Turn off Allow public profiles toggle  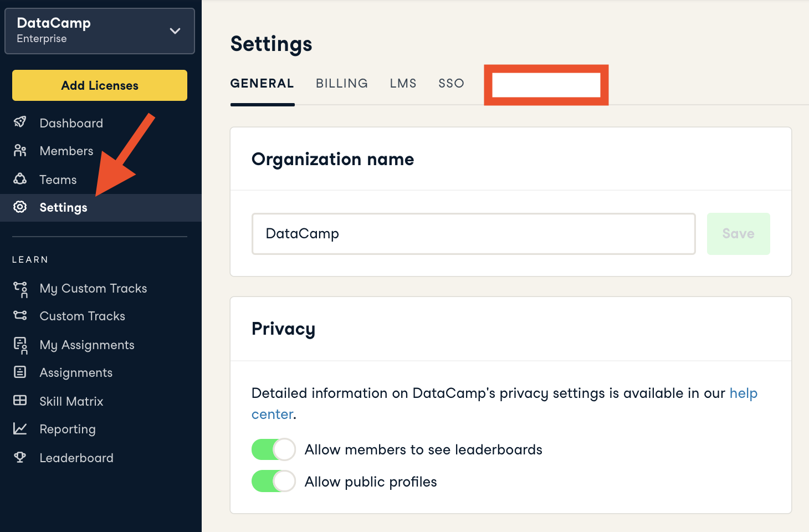(x=273, y=482)
